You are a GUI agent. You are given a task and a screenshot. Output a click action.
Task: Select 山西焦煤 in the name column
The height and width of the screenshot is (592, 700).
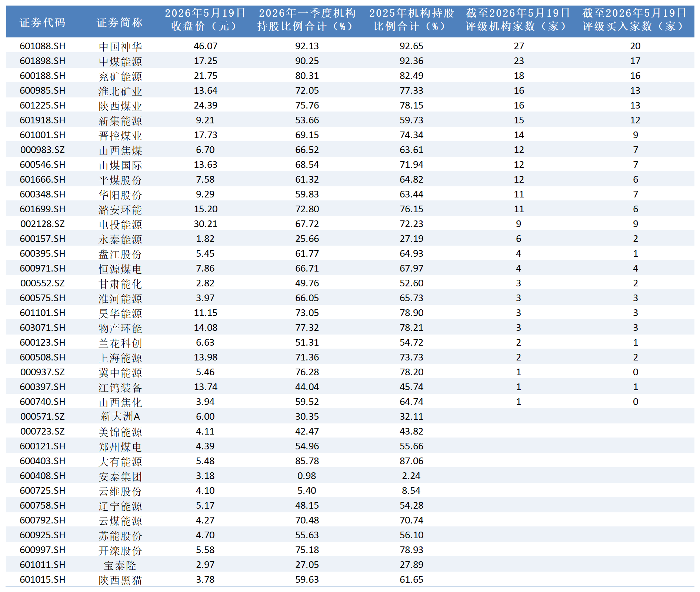[120, 150]
